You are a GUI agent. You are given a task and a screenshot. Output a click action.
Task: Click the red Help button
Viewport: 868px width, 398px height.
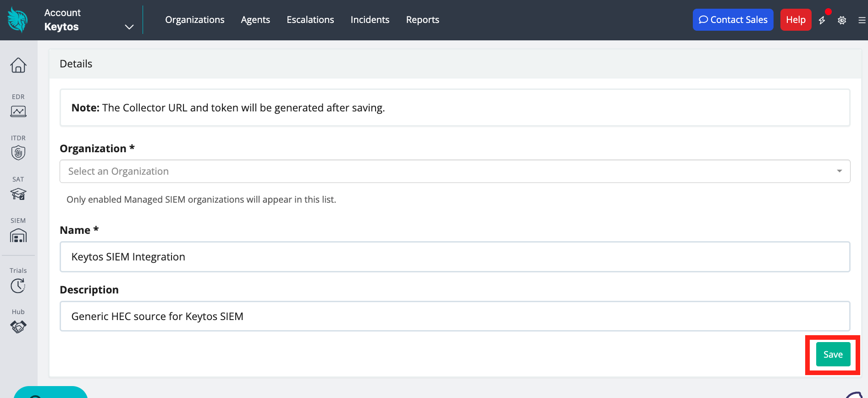[x=796, y=20]
